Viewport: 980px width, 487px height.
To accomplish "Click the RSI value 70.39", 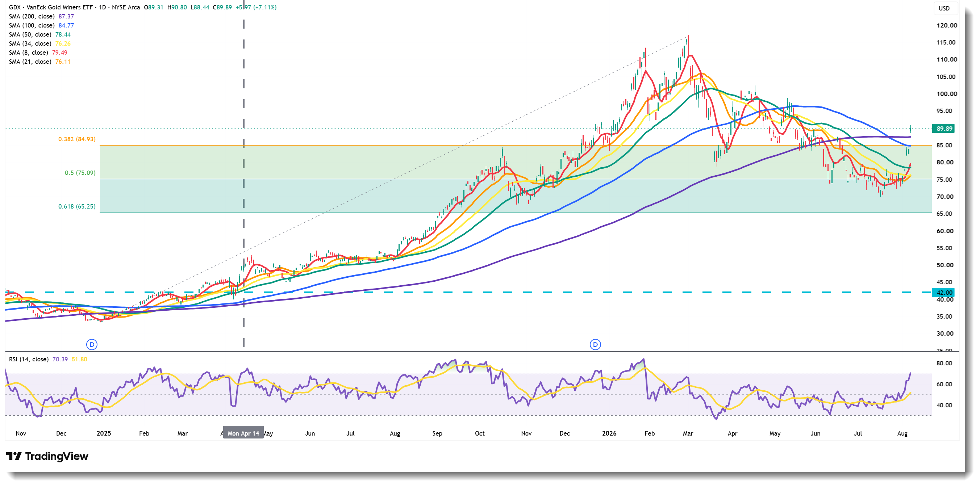I will (60, 359).
